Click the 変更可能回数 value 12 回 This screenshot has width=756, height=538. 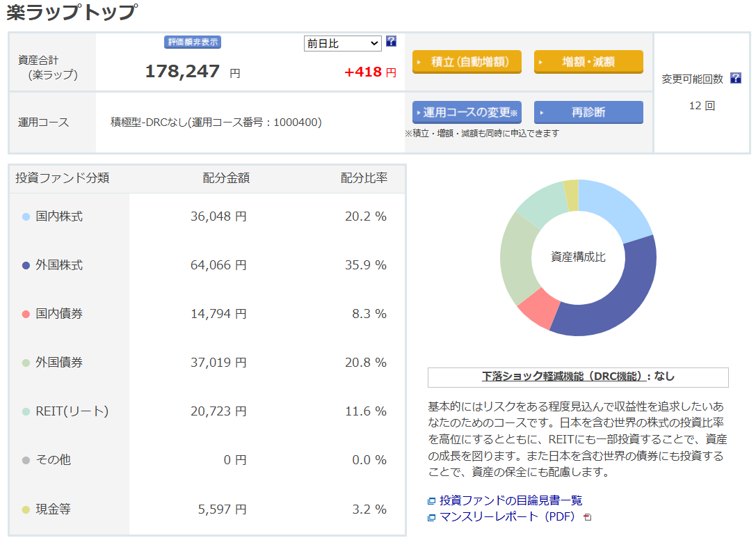[x=702, y=106]
